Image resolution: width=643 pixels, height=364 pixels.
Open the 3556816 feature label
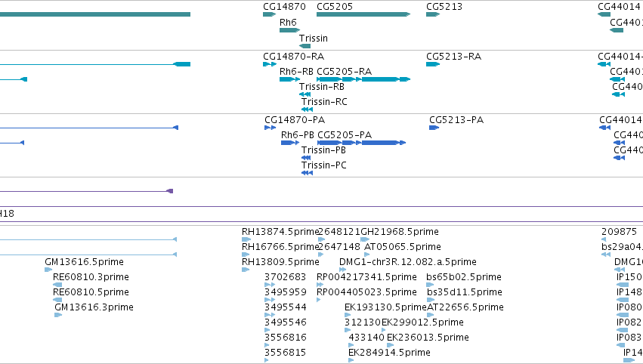pos(285,338)
